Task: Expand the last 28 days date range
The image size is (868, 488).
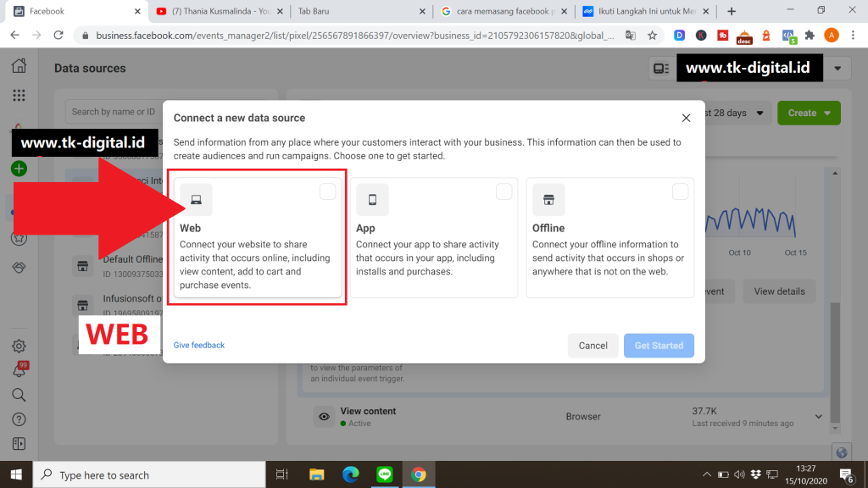Action: (736, 113)
